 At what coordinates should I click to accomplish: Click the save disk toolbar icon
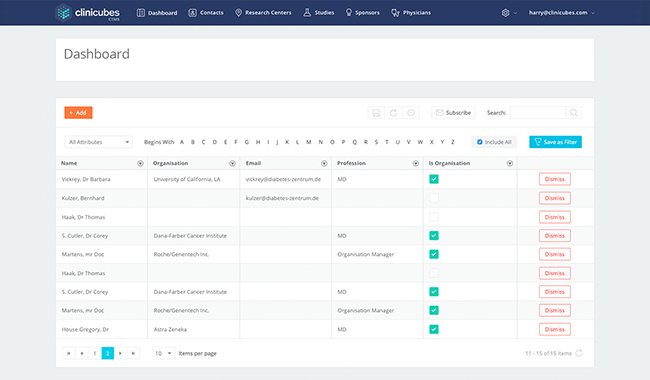coord(376,113)
